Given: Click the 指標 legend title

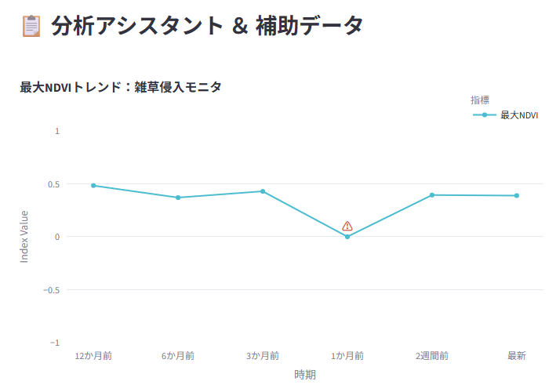Looking at the screenshot, I should coord(480,100).
